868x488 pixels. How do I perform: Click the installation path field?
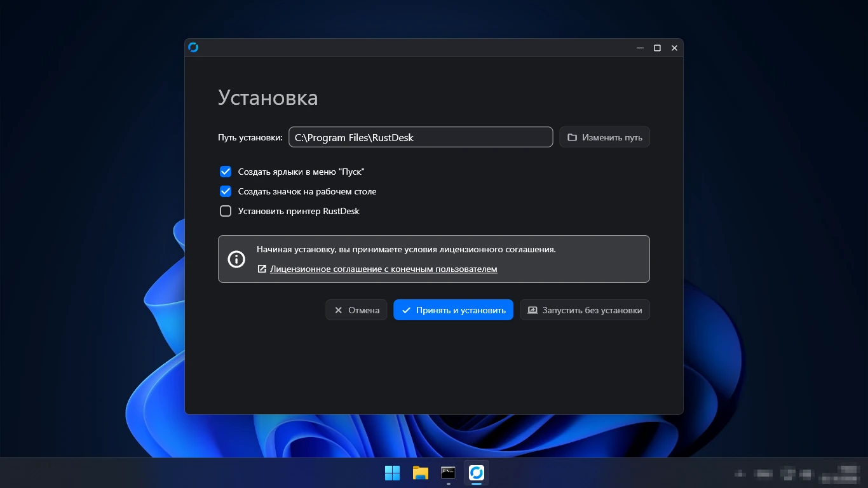(421, 137)
